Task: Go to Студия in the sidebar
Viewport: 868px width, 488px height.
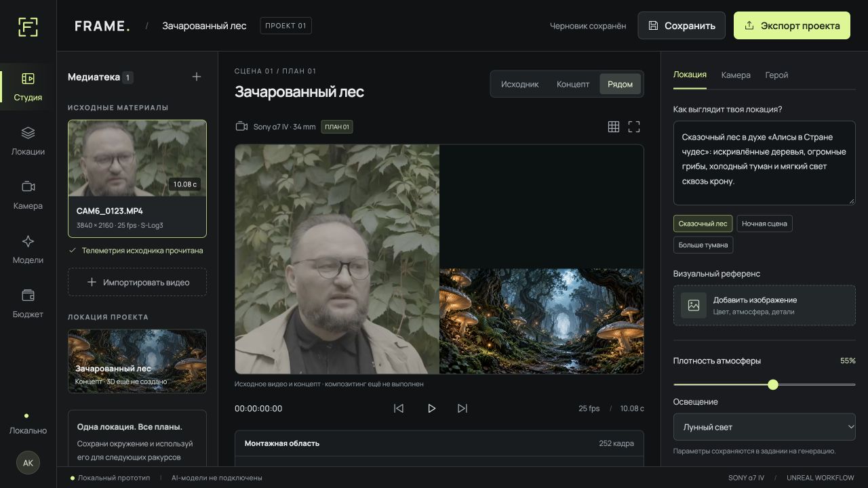Action: tap(28, 87)
